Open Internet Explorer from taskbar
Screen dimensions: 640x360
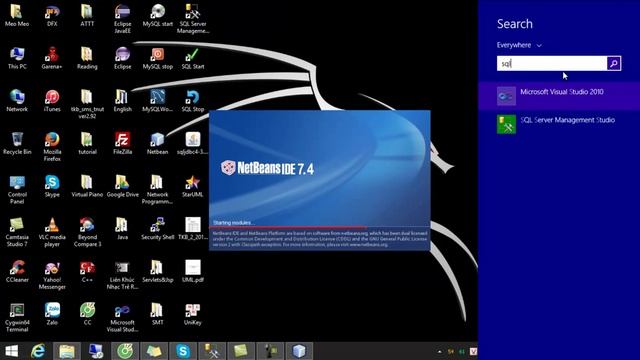[38, 351]
